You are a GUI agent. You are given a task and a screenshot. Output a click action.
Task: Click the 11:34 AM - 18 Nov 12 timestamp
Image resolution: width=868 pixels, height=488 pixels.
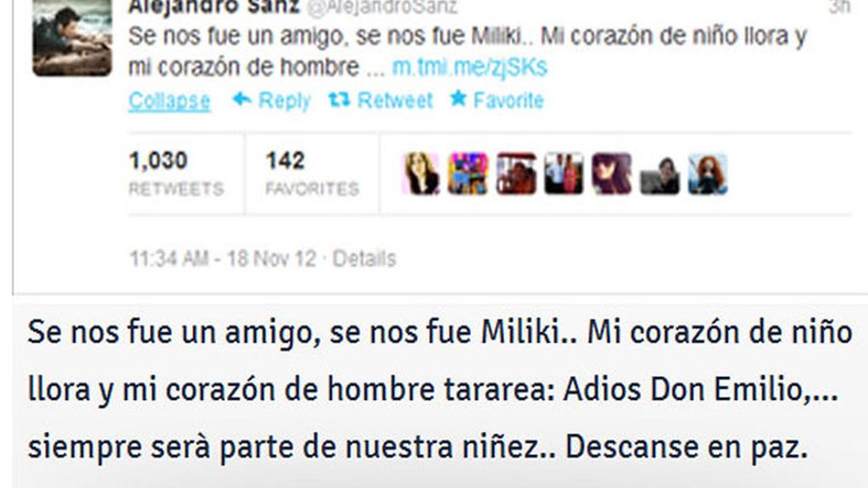click(x=223, y=258)
